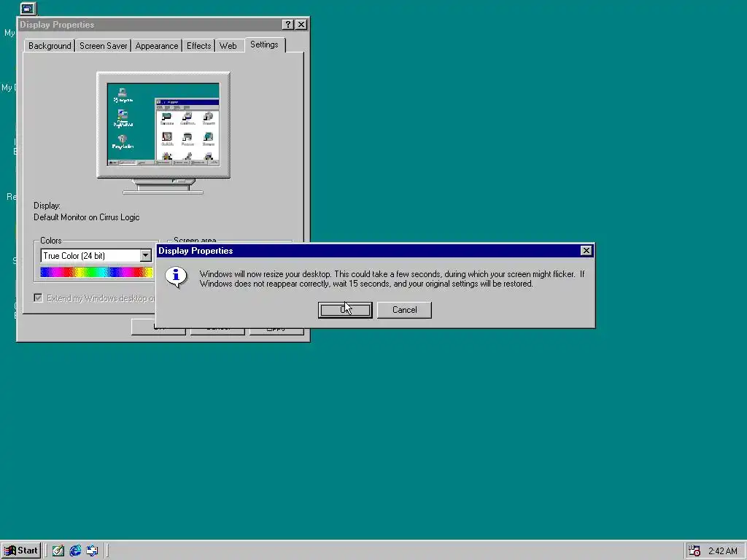Close the resize message dialog

pos(586,251)
